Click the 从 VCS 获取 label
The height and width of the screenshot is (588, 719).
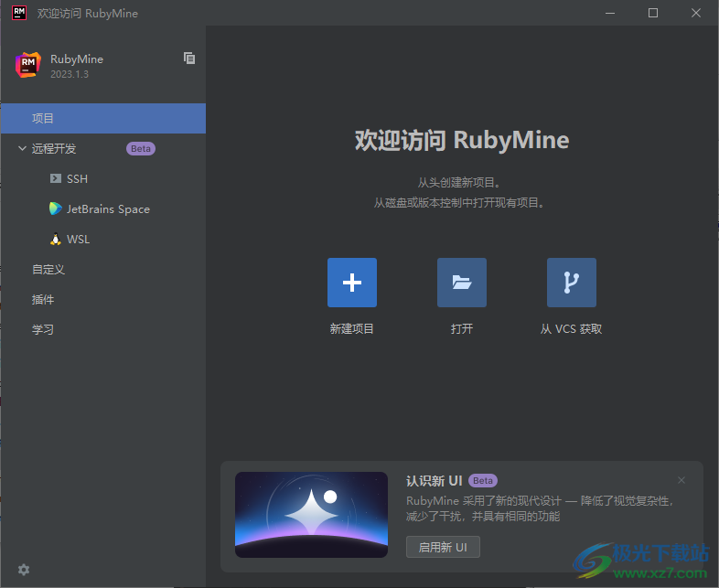[x=572, y=328]
